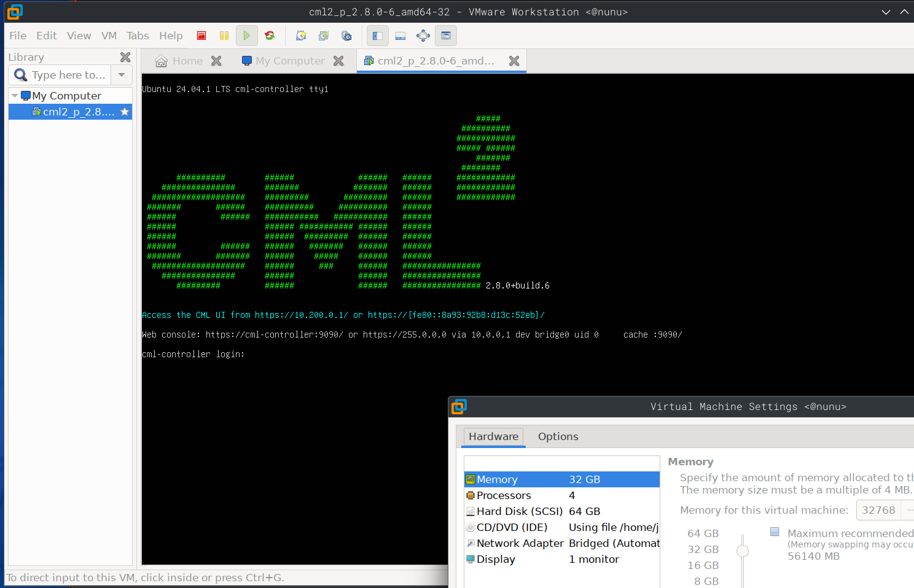914x588 pixels.
Task: Click the 64 GB memory slider label
Action: pyautogui.click(x=703, y=533)
